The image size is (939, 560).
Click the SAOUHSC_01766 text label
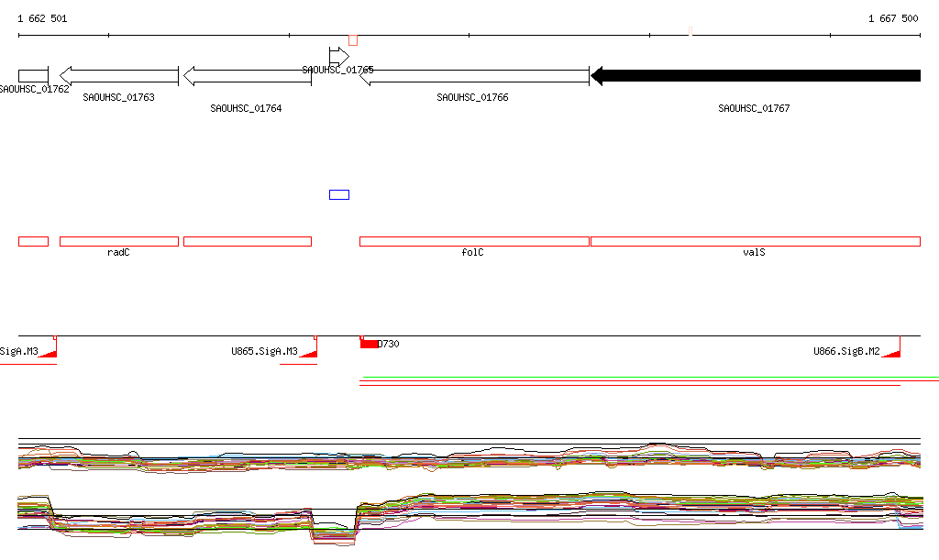[472, 97]
